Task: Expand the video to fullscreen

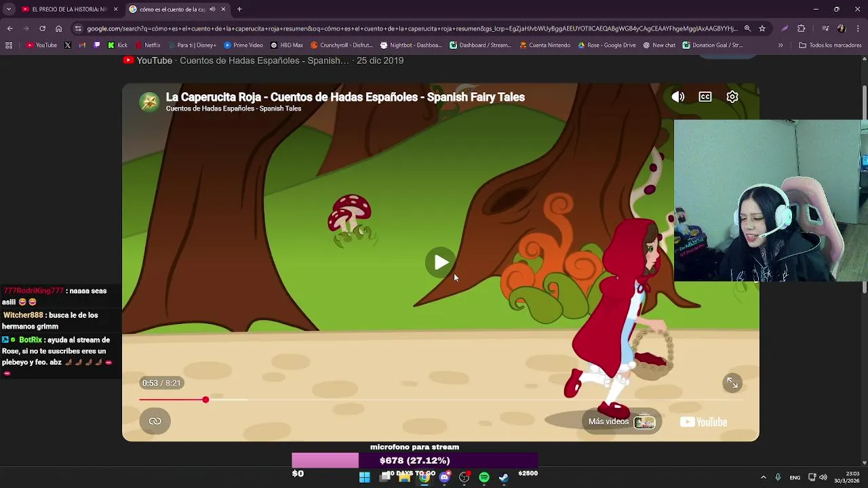Action: pos(732,383)
